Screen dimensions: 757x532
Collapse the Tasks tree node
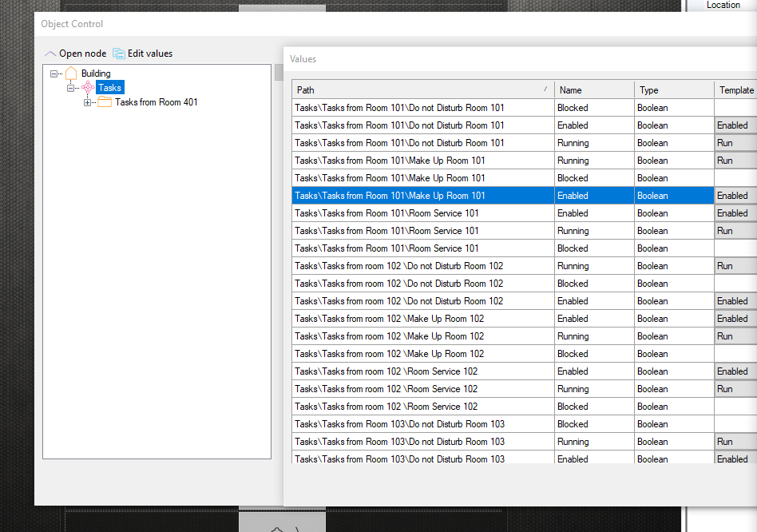[x=71, y=88]
